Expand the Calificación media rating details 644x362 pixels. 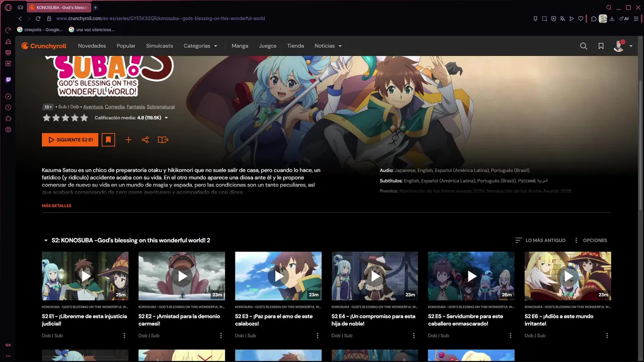click(x=131, y=118)
